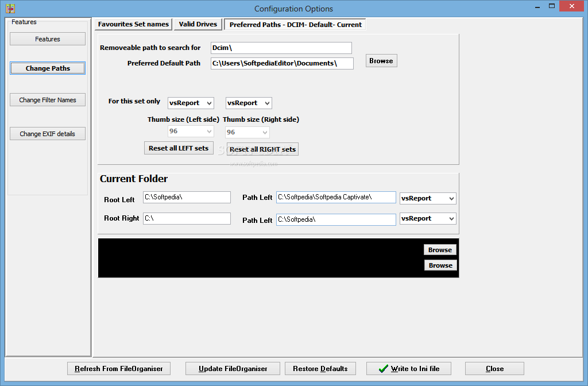Click Reset all RIGHT sets
This screenshot has height=386, width=588.
(x=262, y=149)
